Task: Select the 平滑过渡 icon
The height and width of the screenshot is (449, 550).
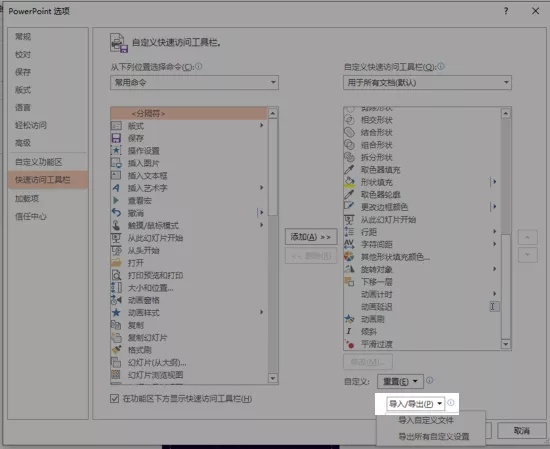Action: pos(349,344)
